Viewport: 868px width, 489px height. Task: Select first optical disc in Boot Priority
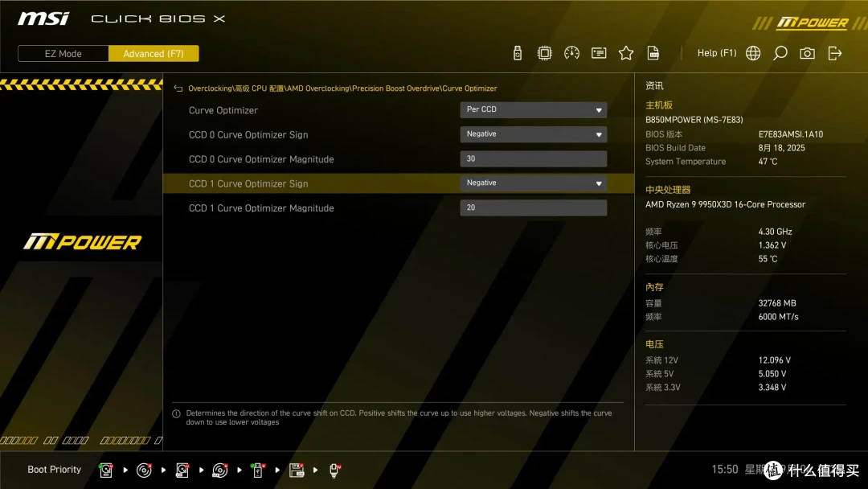(x=144, y=471)
